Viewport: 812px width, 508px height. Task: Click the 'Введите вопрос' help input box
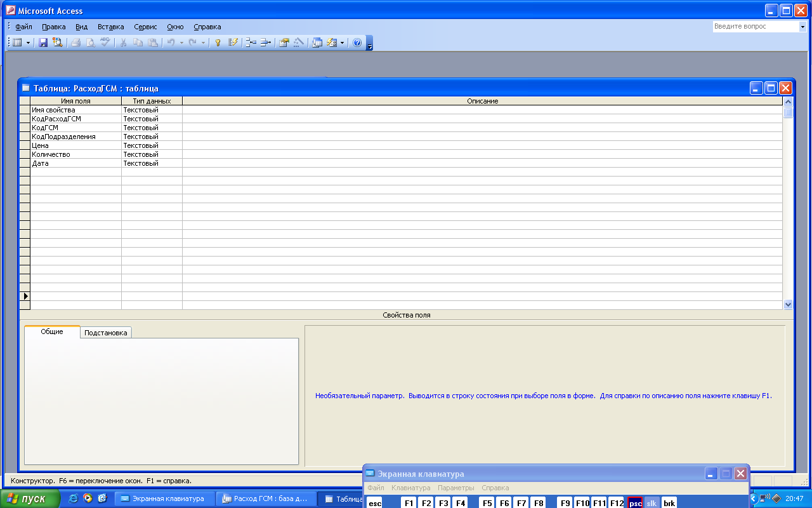pyautogui.click(x=755, y=27)
